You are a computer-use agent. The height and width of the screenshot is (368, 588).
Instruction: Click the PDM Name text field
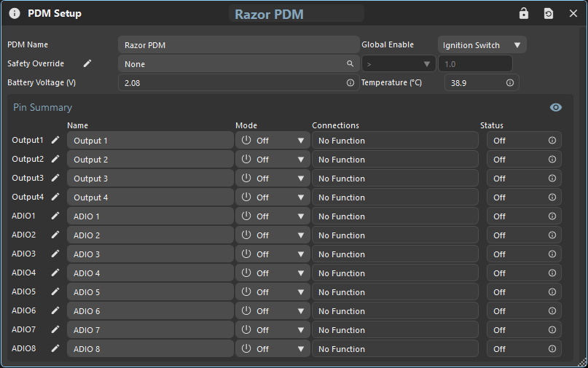[x=238, y=45]
